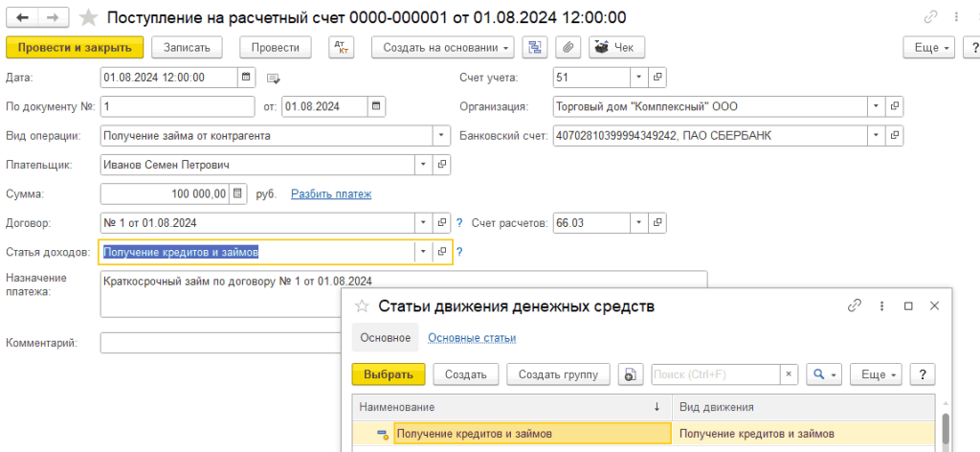Open the Счет учета 51 item form
The image size is (980, 452).
[657, 78]
